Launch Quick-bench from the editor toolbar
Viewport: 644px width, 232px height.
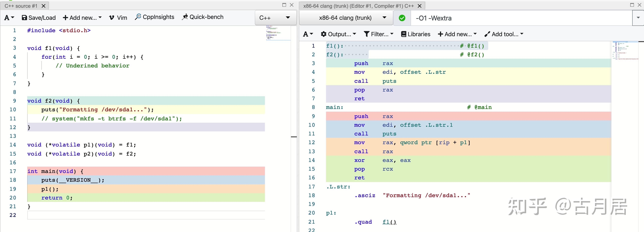203,17
